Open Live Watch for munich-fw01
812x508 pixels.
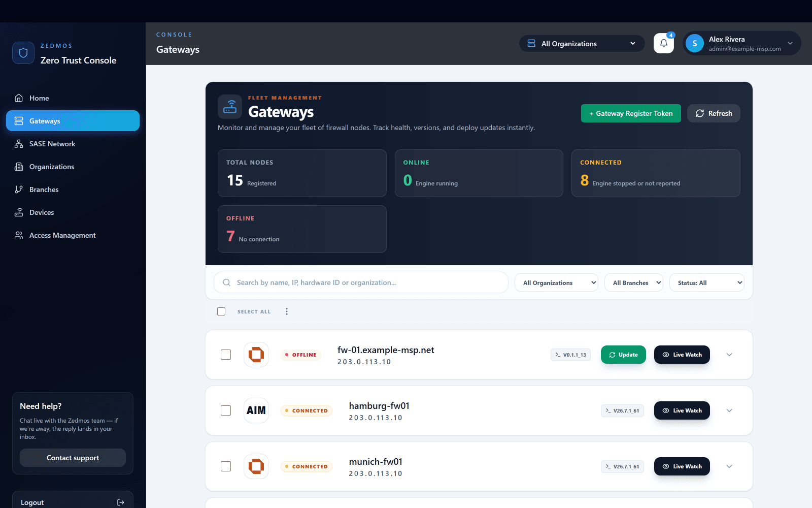682,466
